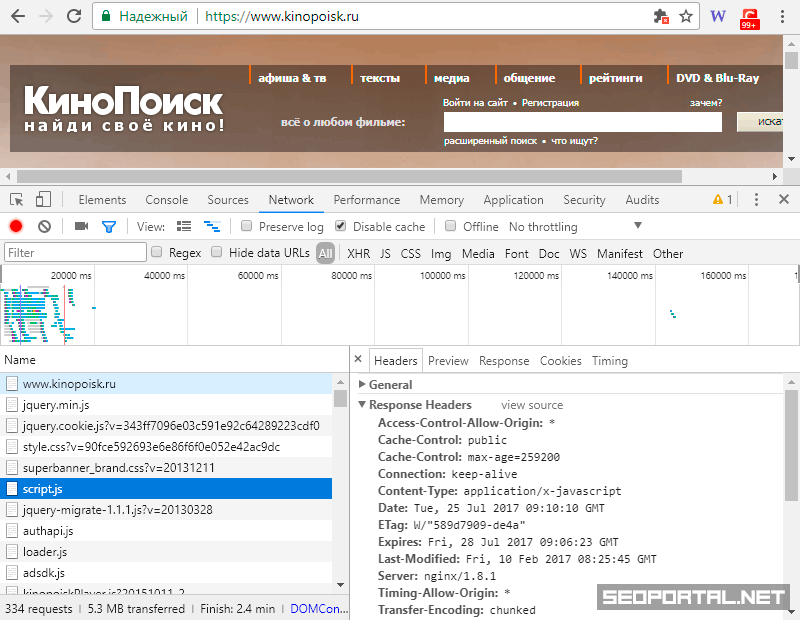Open the No throttling dropdown

pyautogui.click(x=575, y=227)
